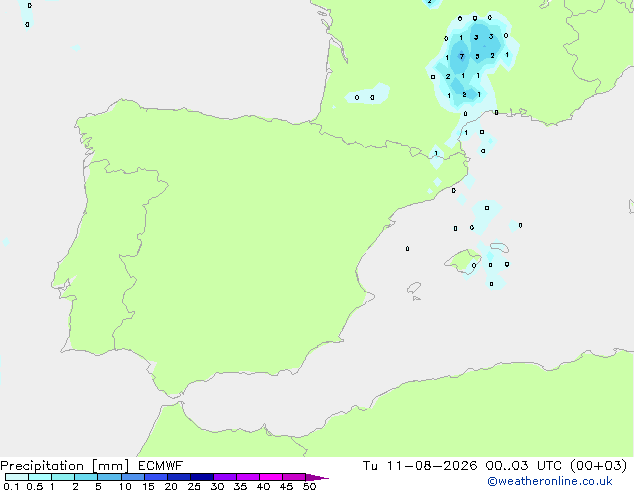Pick the lightest legend swatch above 0.1
Screen dimensions: 634x490
pyautogui.click(x=17, y=477)
